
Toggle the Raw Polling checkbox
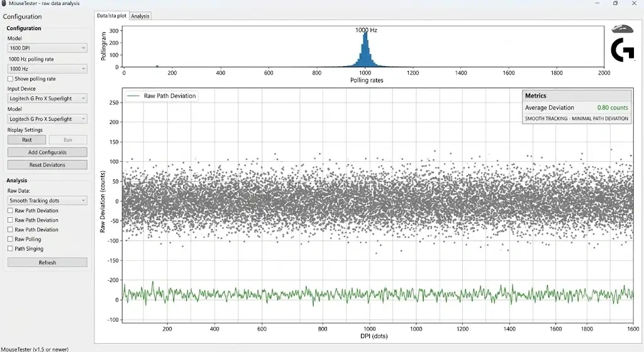(10, 239)
